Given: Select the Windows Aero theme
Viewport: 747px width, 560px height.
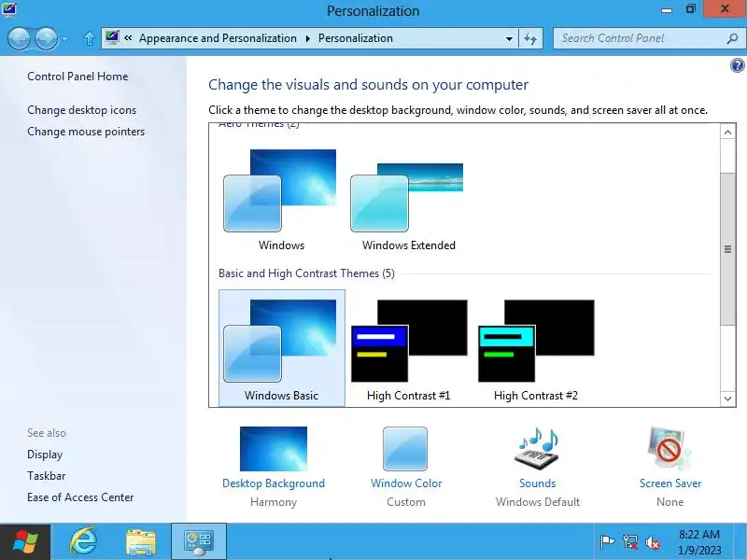Looking at the screenshot, I should pos(281,199).
